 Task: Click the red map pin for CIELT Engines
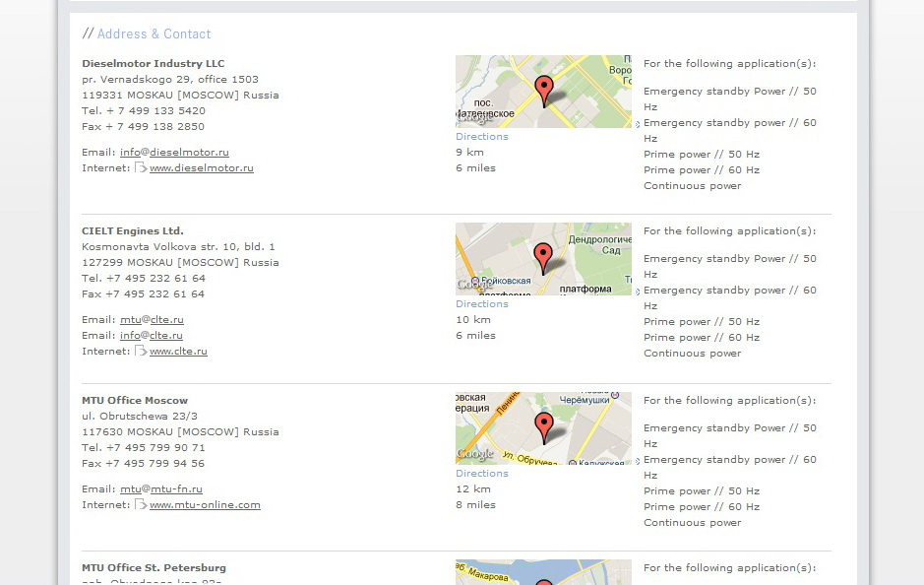point(543,258)
